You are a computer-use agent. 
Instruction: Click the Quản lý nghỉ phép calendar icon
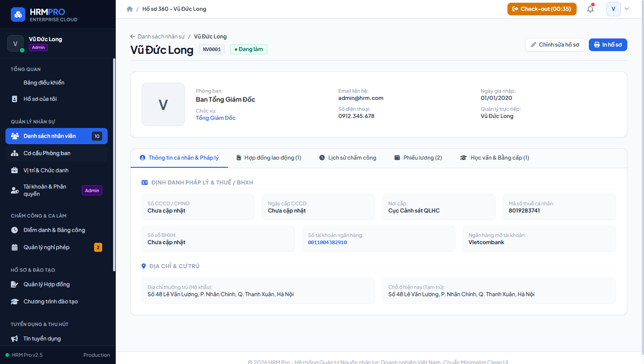[x=14, y=247]
